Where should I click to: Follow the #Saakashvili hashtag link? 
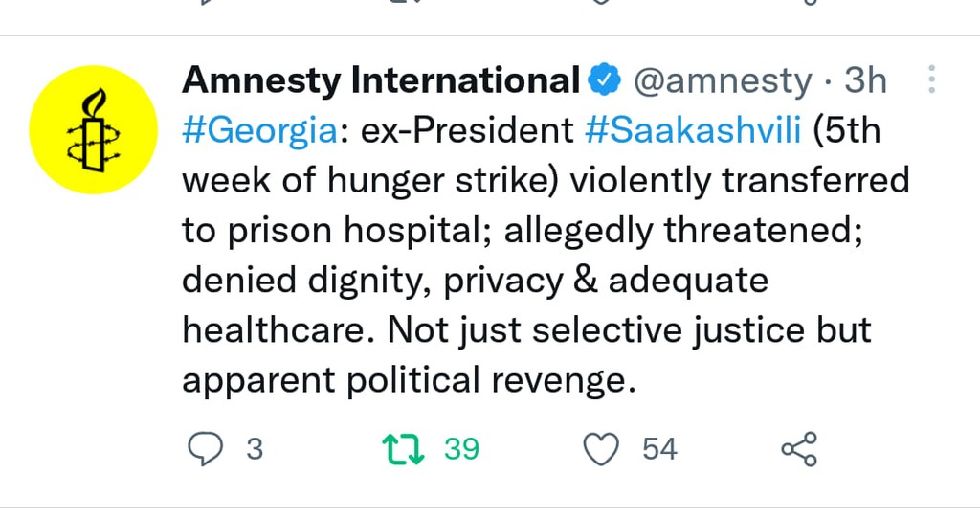[693, 131]
